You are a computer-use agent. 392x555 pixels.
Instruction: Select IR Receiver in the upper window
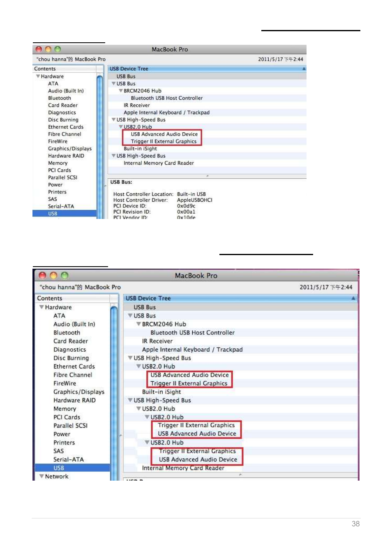tap(137, 105)
